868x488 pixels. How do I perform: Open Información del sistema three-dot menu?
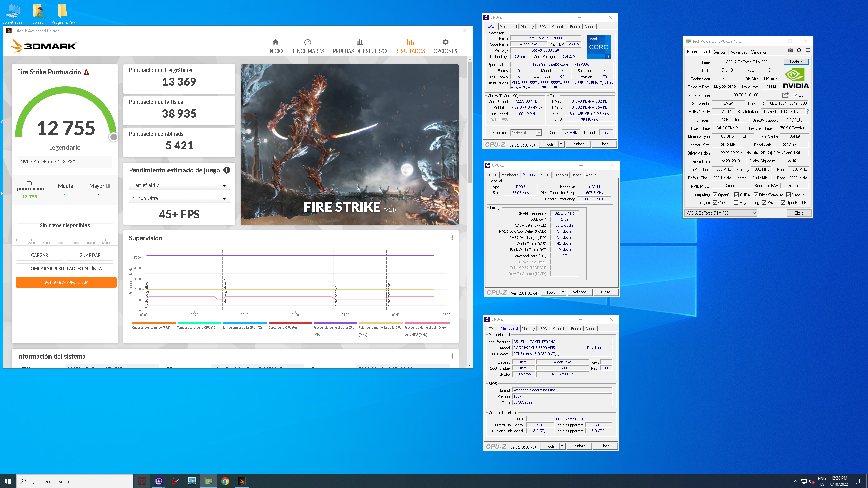click(x=452, y=356)
